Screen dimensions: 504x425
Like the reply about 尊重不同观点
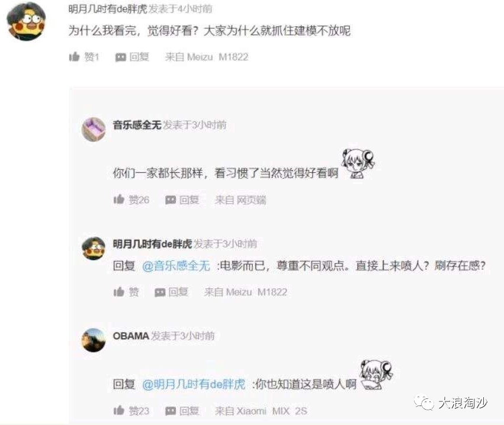(118, 292)
